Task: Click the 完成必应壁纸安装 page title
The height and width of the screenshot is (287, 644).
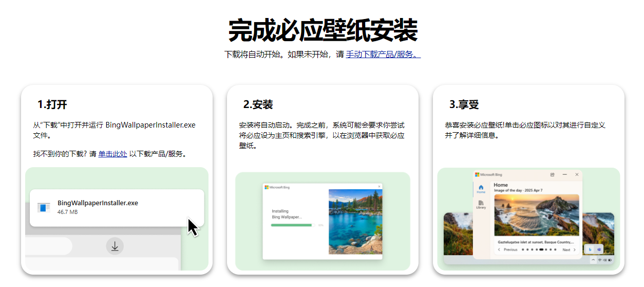Action: [x=323, y=30]
